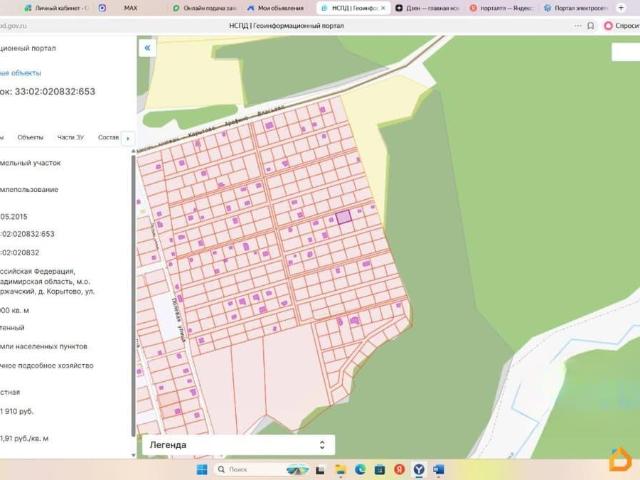
Task: Switch to 'Онлайн подача' browser tab
Action: pos(204,8)
